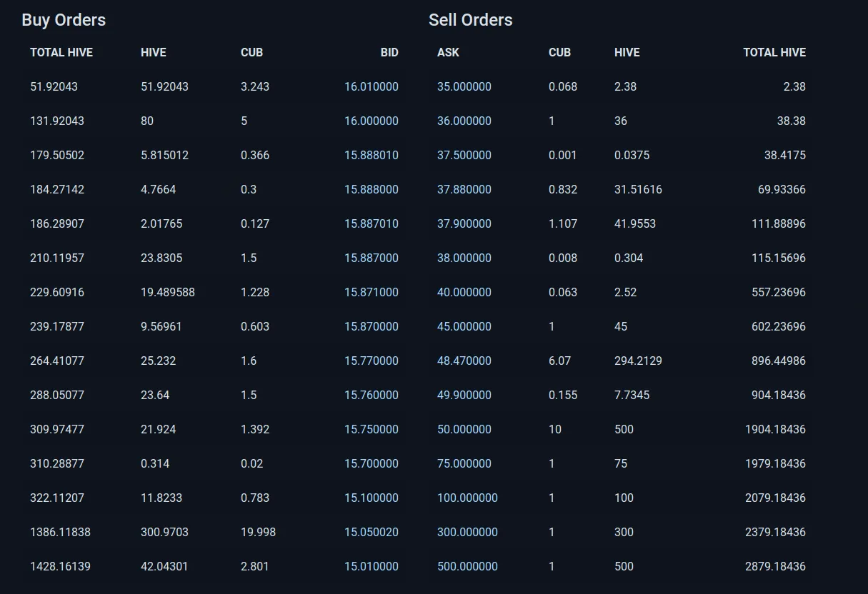
Task: Click bid price 15.871000
Action: click(x=371, y=292)
